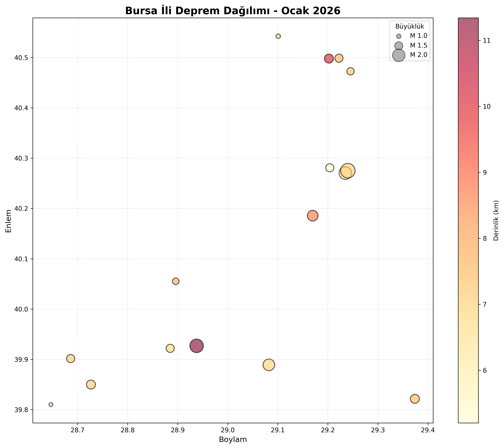The width and height of the screenshot is (504, 448).
Task: Click the colorbar tick label '10'
Action: 487,107
